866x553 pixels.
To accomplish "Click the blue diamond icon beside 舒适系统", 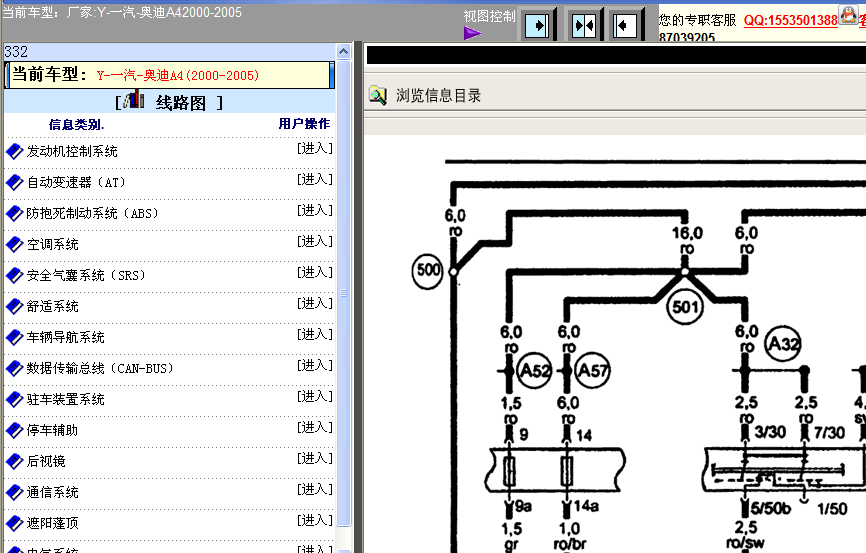I will tap(14, 306).
